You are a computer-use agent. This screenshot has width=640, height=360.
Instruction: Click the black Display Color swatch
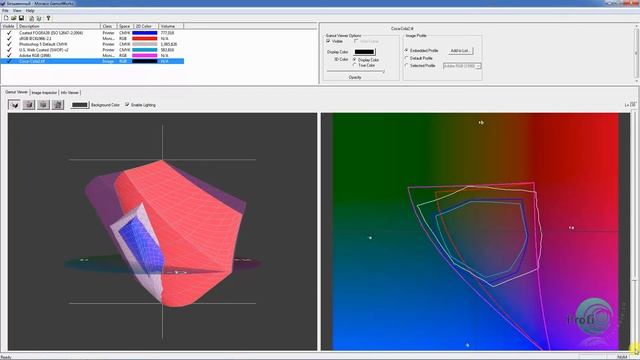click(364, 52)
